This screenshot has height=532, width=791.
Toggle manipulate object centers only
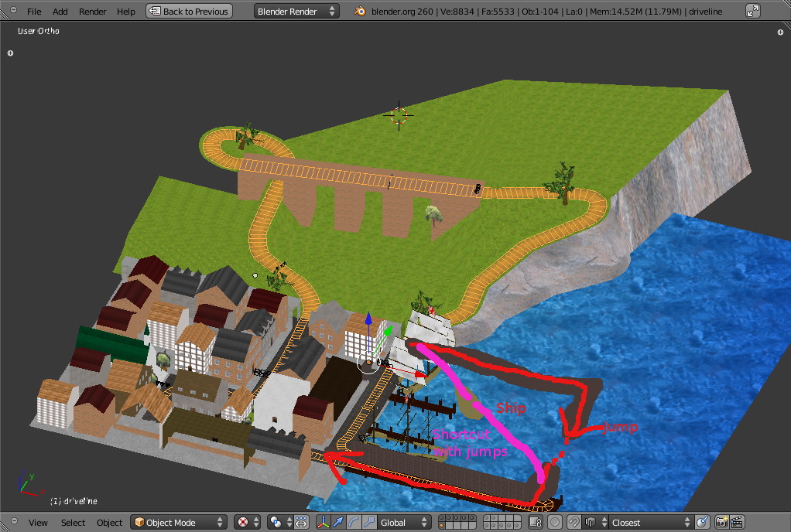[x=301, y=523]
